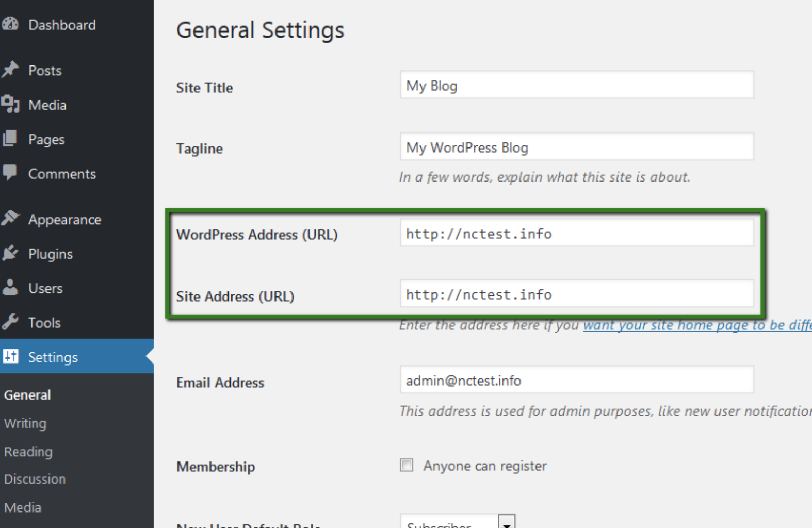Click the Media library icon in sidebar
Screen dimensions: 812x528
pos(10,104)
